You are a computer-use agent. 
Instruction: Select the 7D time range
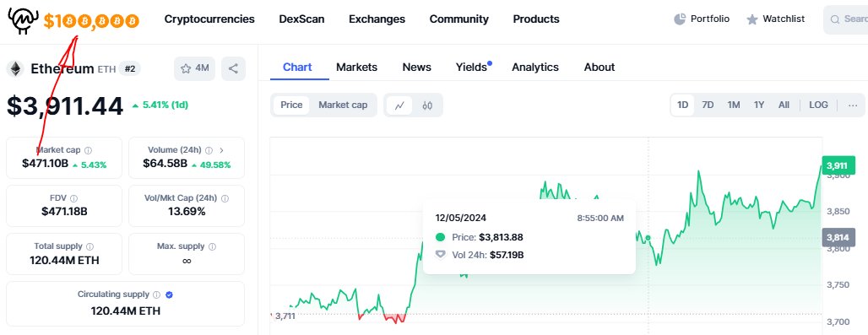[x=708, y=105]
